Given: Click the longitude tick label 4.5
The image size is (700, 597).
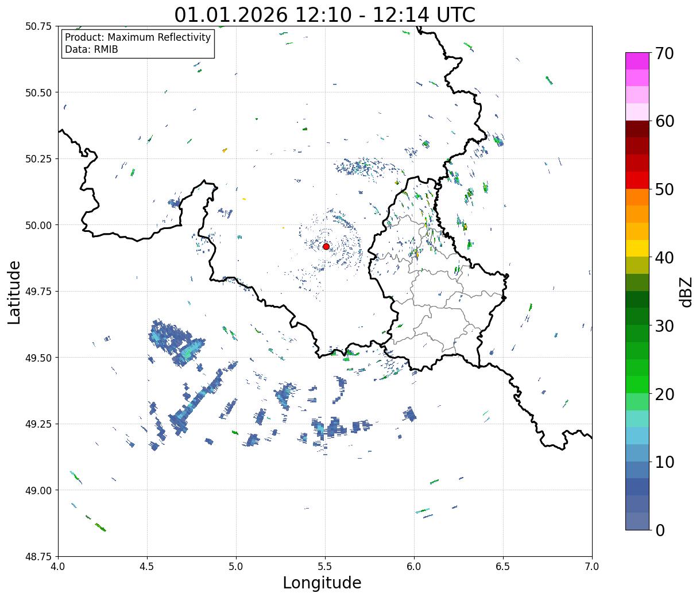Looking at the screenshot, I should 147,567.
